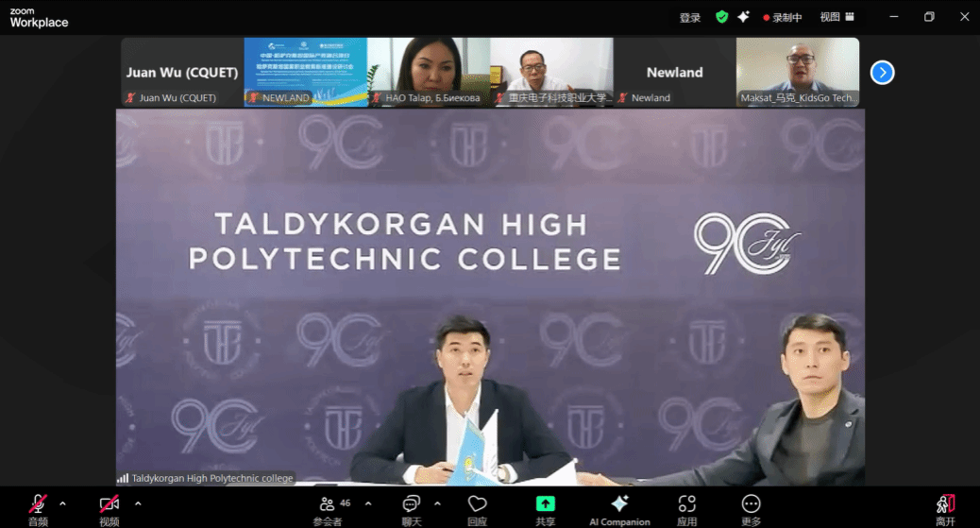980x528 pixels.
Task: Click the 录制中 recording indicator
Action: click(783, 17)
